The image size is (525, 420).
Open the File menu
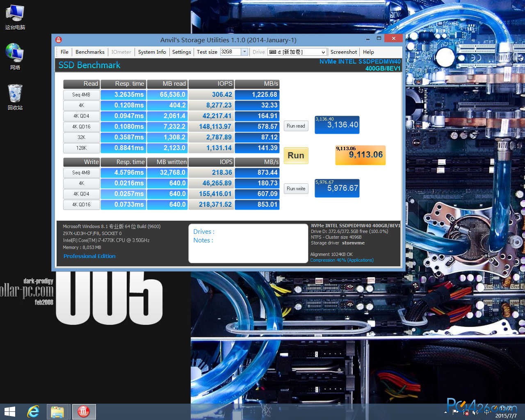pyautogui.click(x=64, y=52)
